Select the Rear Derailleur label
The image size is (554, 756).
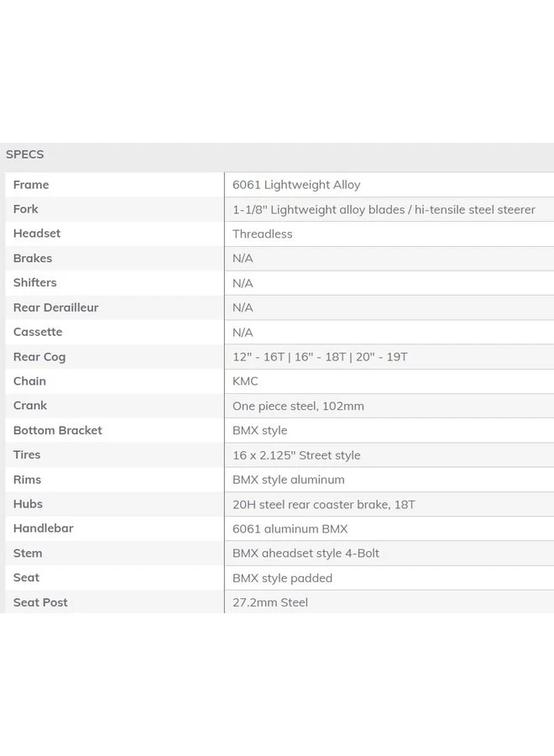coord(56,307)
